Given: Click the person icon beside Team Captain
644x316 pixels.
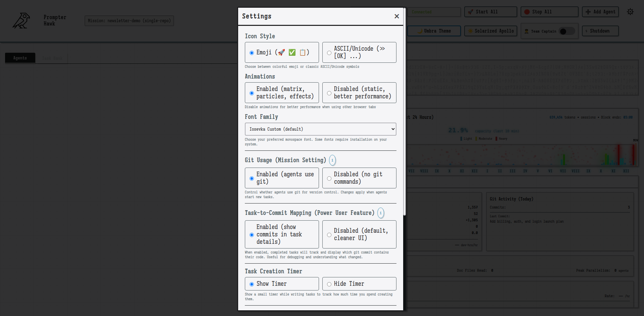Looking at the screenshot, I should pyautogui.click(x=527, y=31).
